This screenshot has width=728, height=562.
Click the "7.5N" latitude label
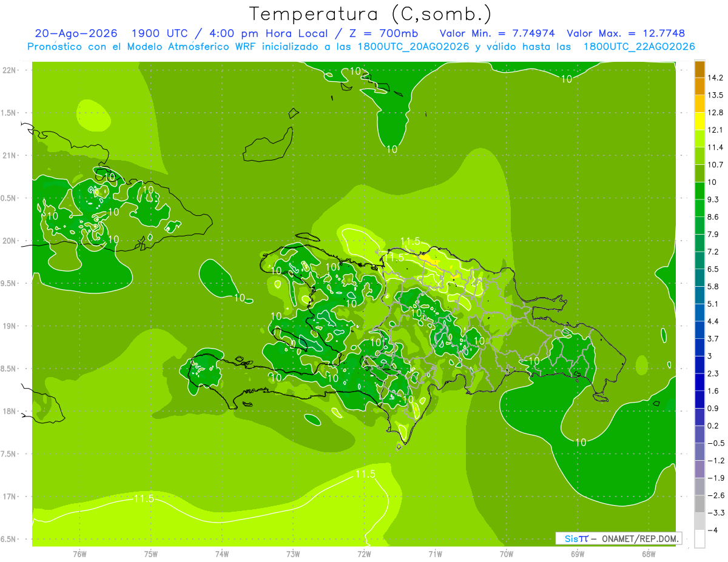(x=8, y=454)
